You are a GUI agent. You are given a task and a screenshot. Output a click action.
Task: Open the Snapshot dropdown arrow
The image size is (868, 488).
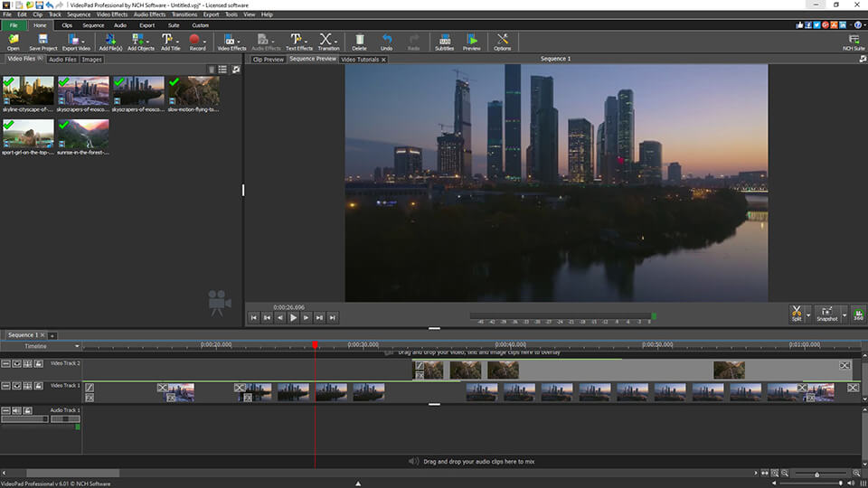tap(844, 314)
